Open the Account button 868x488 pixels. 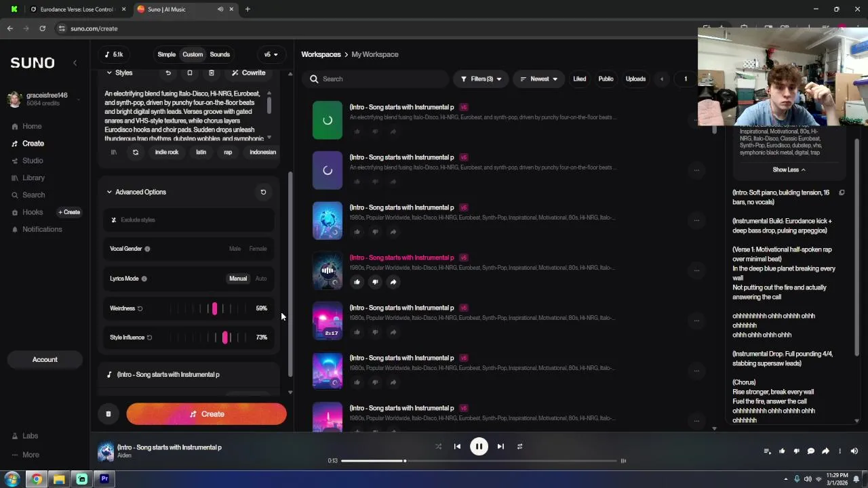click(x=45, y=360)
